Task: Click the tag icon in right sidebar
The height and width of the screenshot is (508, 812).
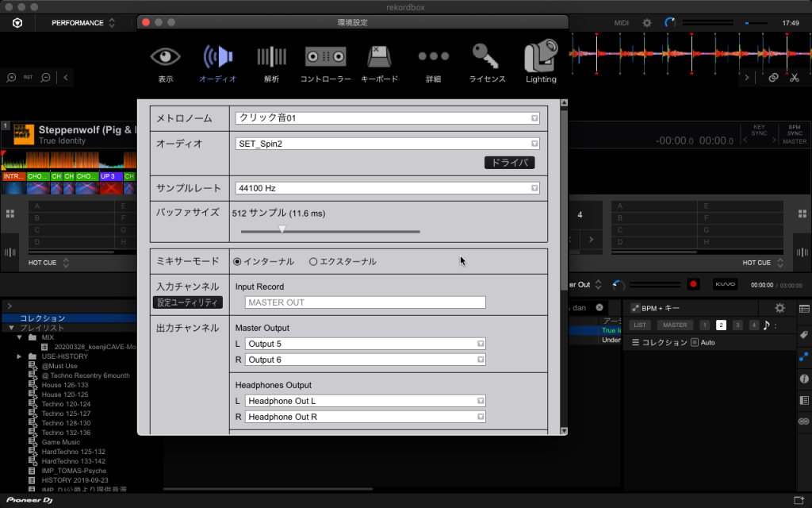Action: 804,334
